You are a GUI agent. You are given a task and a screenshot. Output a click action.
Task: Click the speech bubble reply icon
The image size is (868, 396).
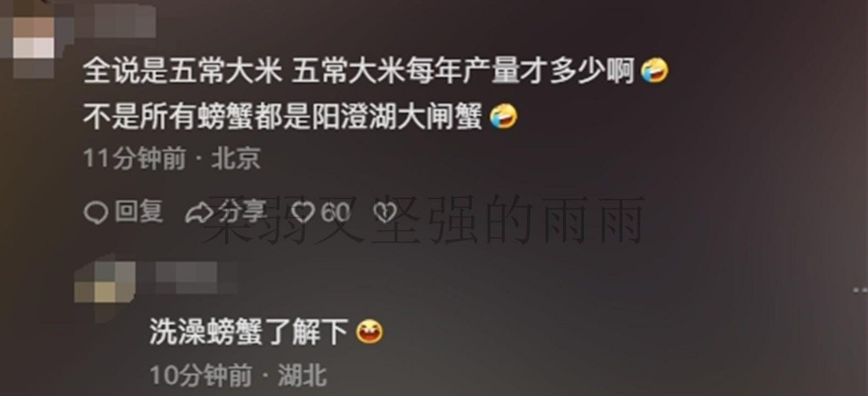96,213
